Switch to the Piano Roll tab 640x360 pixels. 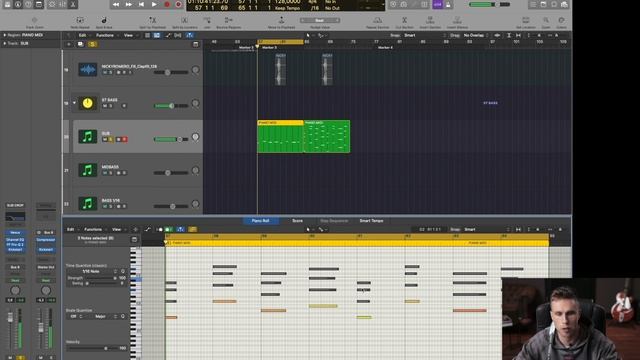click(x=260, y=221)
